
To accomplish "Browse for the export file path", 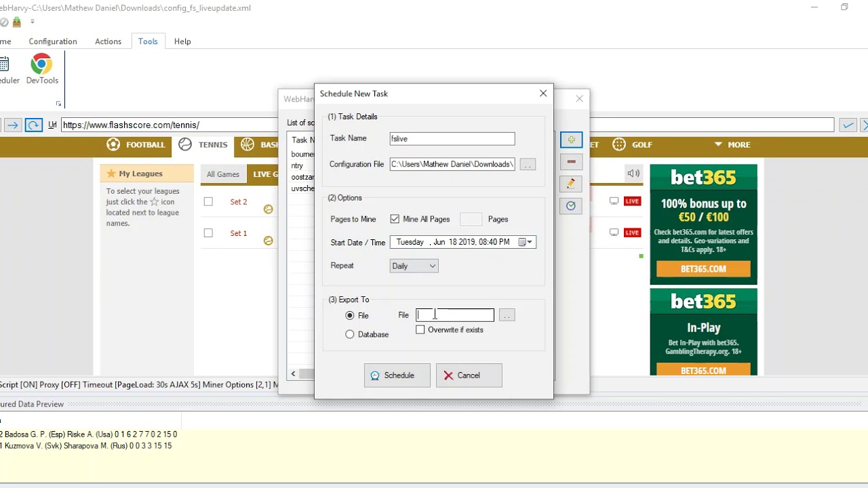I will pos(507,315).
